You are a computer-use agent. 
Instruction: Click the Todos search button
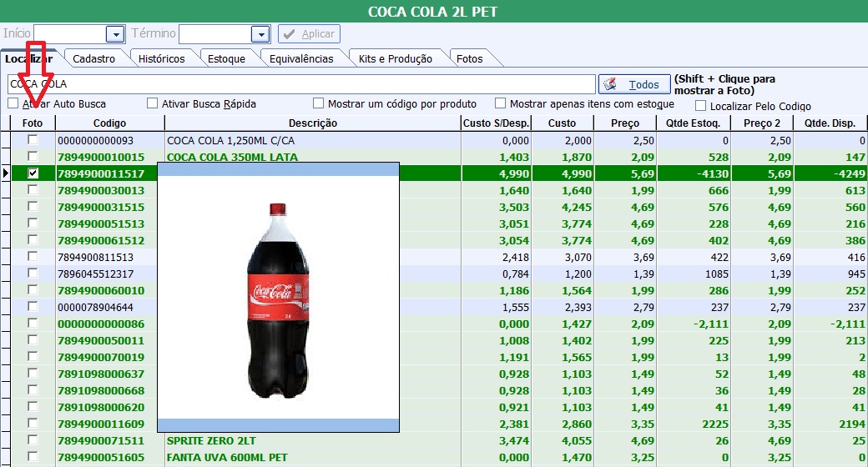coord(634,85)
